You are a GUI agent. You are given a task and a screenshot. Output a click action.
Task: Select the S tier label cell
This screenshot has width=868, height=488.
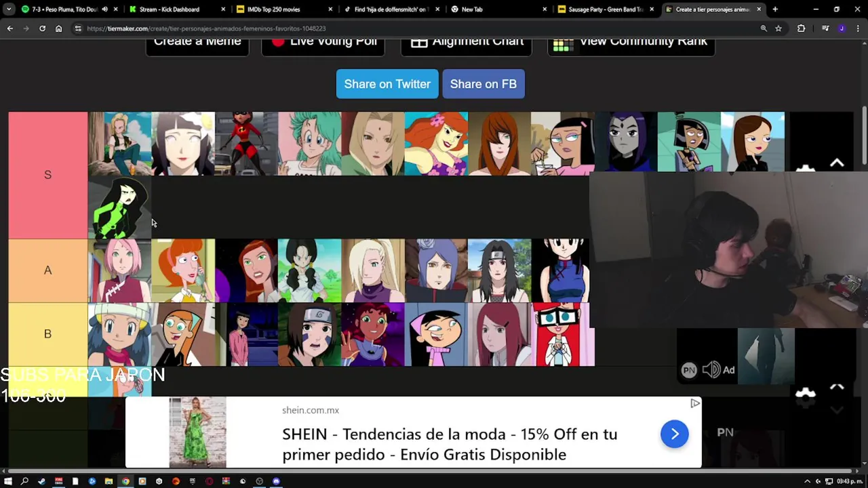[47, 175]
